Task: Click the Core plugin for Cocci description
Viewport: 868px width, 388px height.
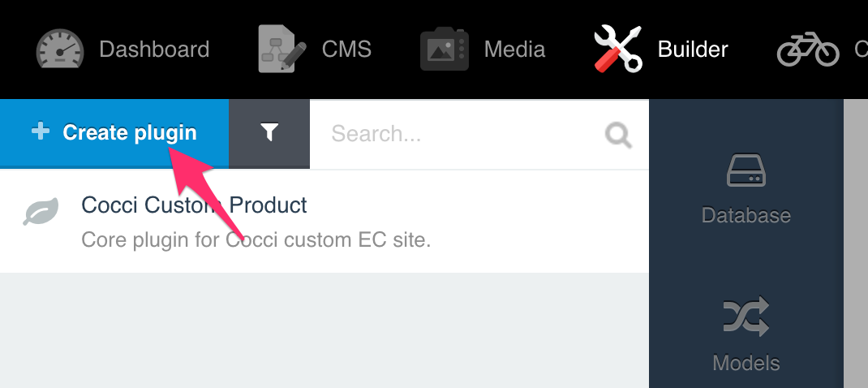Action: (x=256, y=240)
